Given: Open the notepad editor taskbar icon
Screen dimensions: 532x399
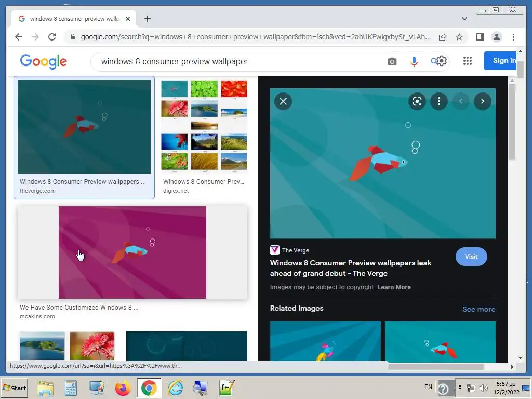Looking at the screenshot, I should pyautogui.click(x=227, y=388).
